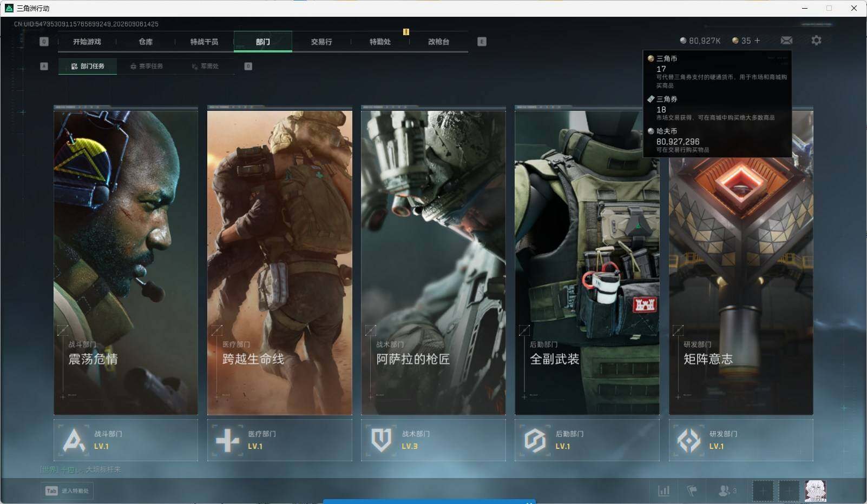Click the A key hint before 部门任务
This screenshot has width=867, height=504.
(x=44, y=66)
